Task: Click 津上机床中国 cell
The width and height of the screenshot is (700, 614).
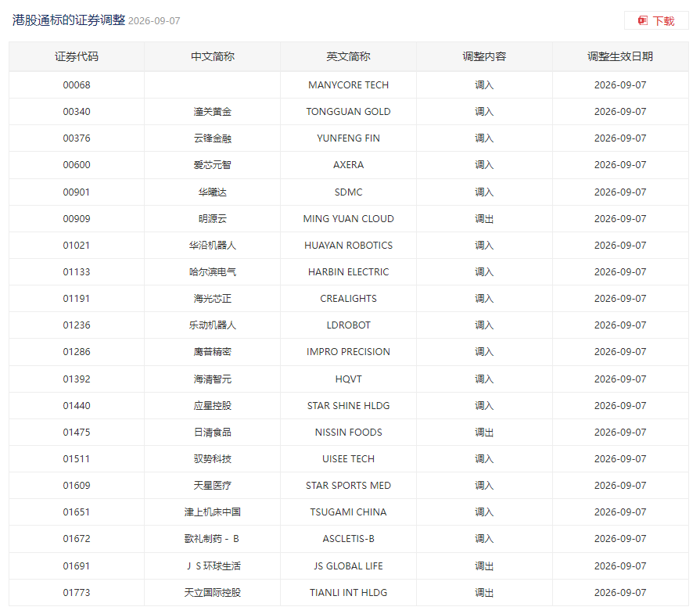Action: [213, 512]
